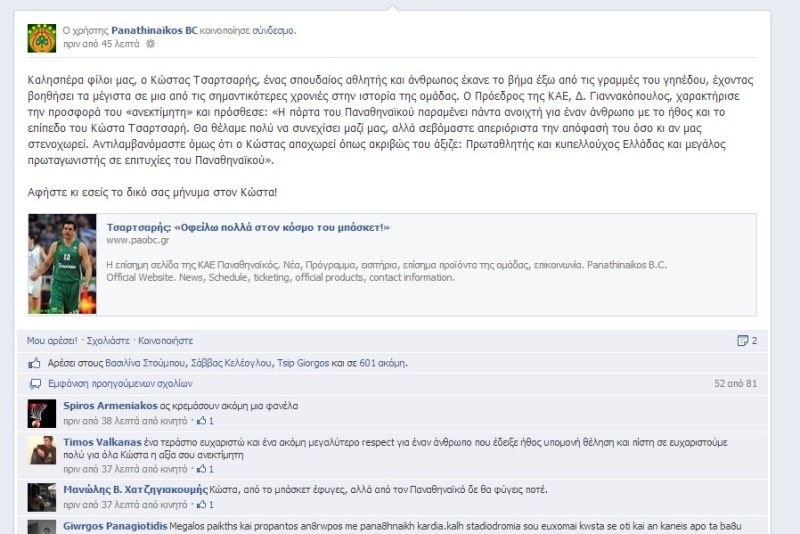Expand previous comments with Εμφάνιση προηγούμενων σχολίων
Viewport: 800px width, 534px height.
point(120,384)
